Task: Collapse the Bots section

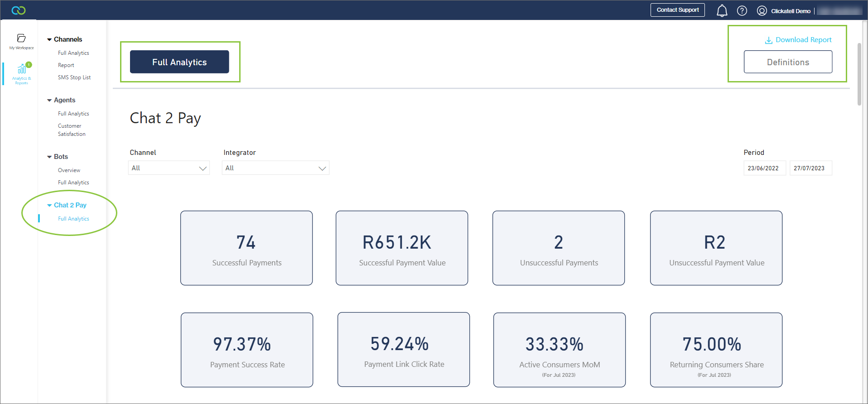Action: click(49, 157)
